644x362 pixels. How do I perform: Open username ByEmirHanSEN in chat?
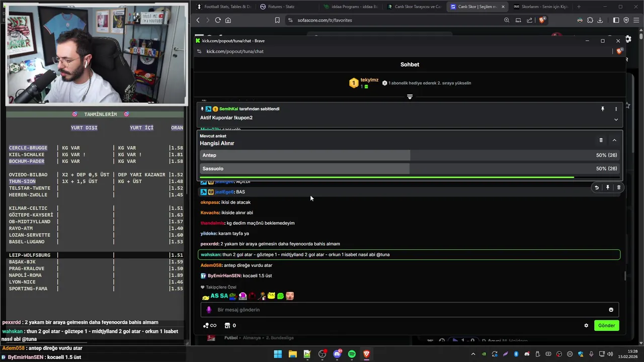224,276
